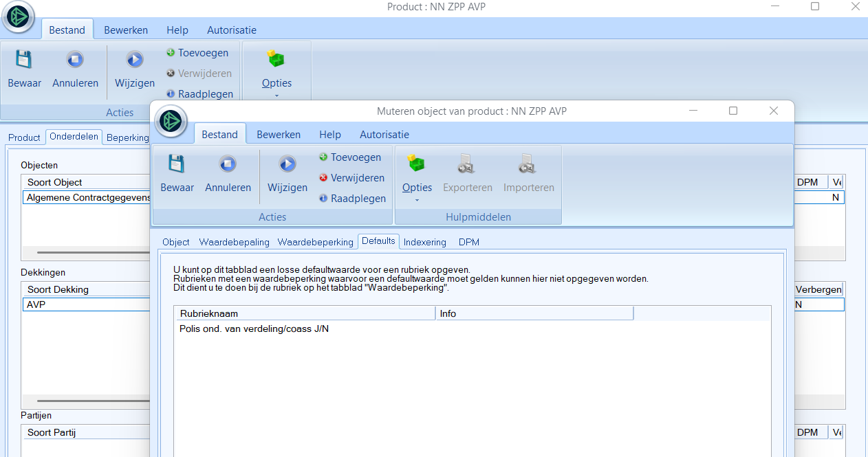Click the Importeren icon under Hulpmiddelen
The image size is (868, 457).
click(x=528, y=165)
